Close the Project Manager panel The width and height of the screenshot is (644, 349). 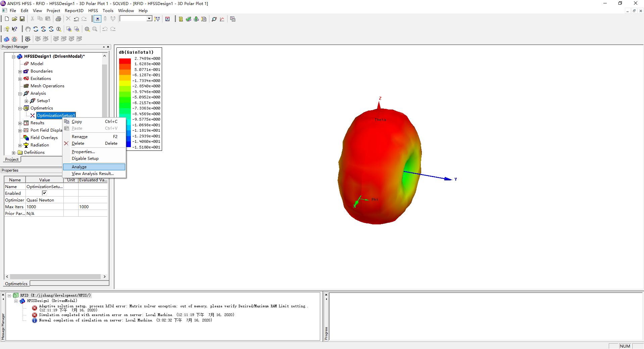[x=108, y=47]
